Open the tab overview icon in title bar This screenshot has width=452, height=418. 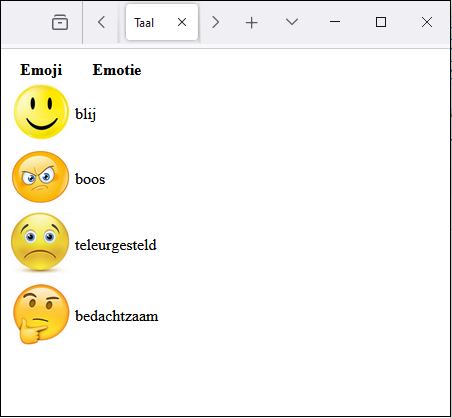tap(60, 22)
